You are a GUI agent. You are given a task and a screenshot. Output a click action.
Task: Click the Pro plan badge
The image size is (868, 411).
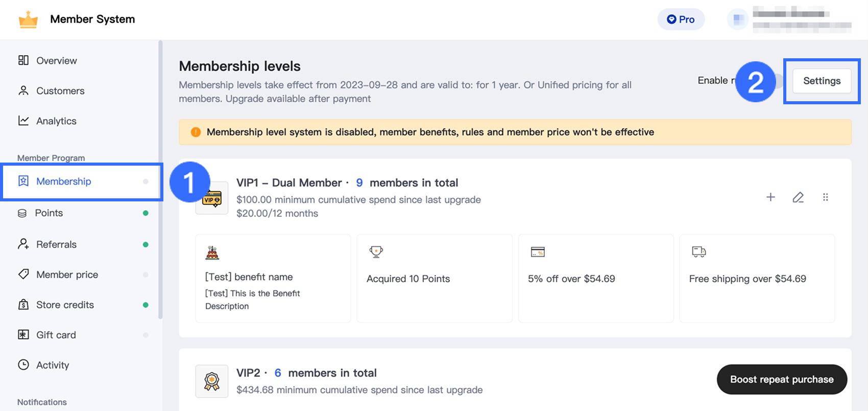[x=681, y=19]
